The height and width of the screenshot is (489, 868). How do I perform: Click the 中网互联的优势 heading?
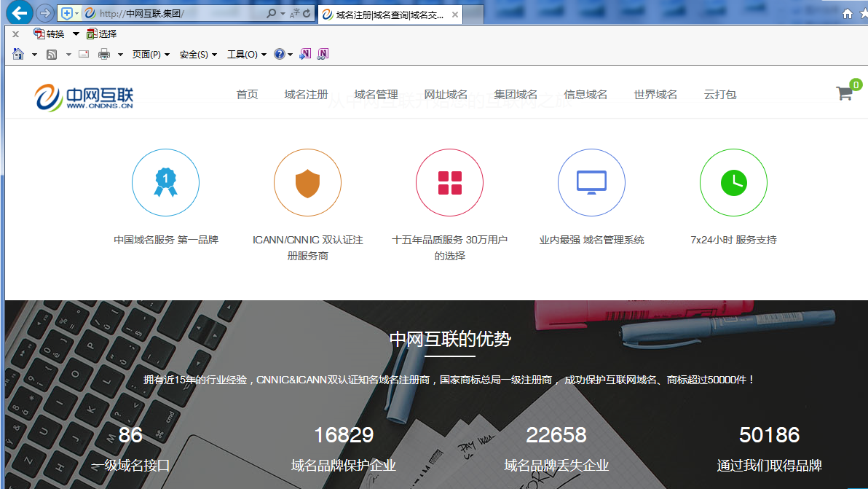pyautogui.click(x=450, y=339)
